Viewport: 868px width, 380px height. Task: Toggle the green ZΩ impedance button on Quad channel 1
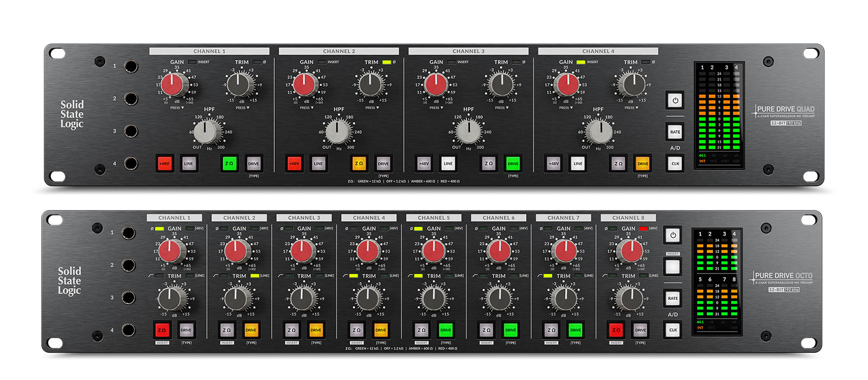click(229, 163)
